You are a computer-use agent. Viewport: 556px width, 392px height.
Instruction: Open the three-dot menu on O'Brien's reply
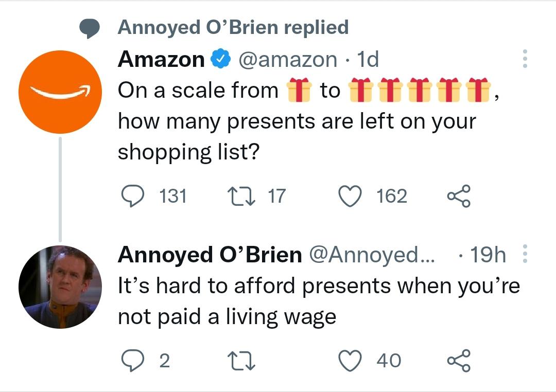click(x=525, y=255)
